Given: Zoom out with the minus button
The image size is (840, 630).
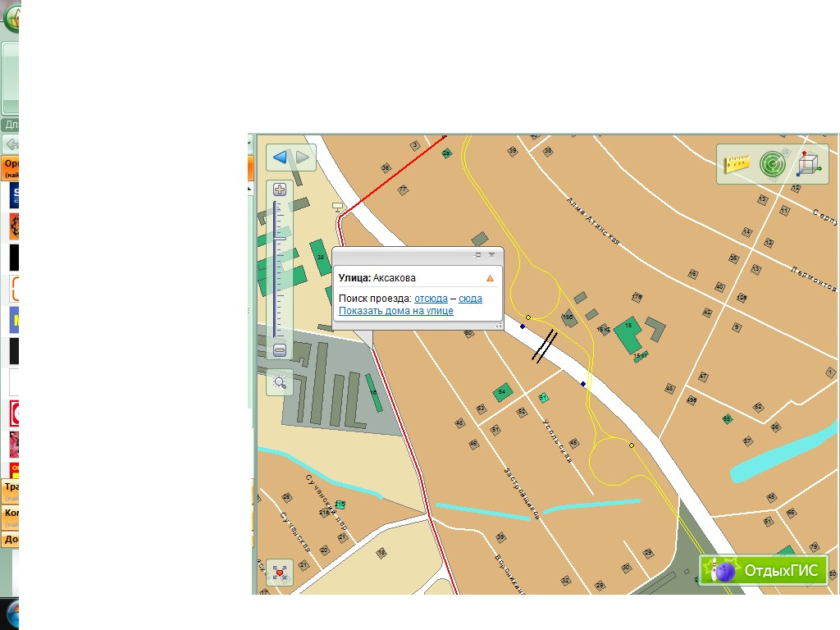Looking at the screenshot, I should (280, 350).
